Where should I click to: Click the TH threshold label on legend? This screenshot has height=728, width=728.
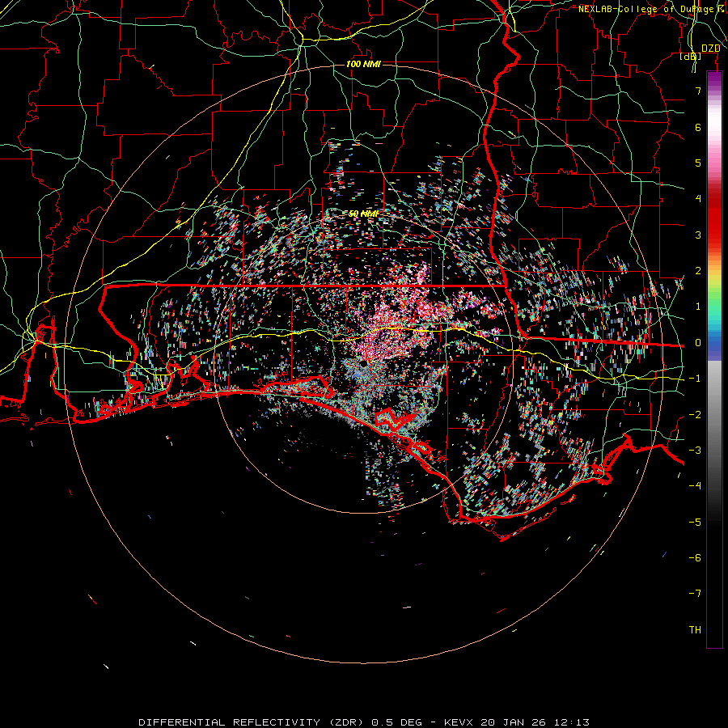[x=695, y=629]
